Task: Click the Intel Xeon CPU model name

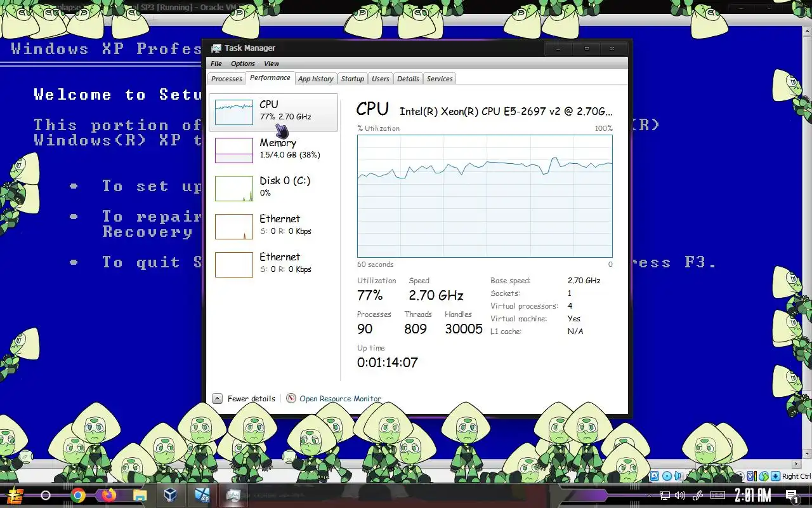Action: (506, 111)
